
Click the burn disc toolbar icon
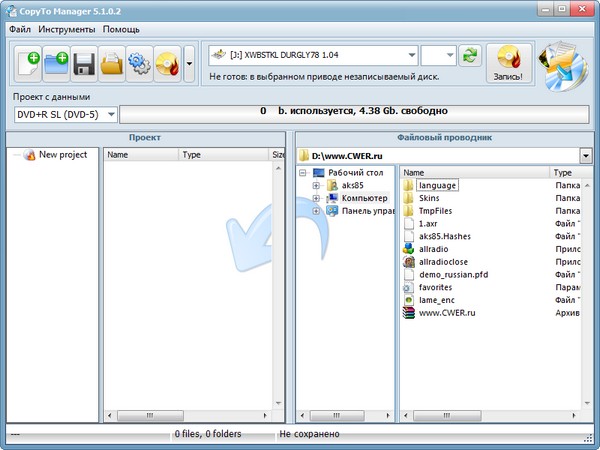167,65
